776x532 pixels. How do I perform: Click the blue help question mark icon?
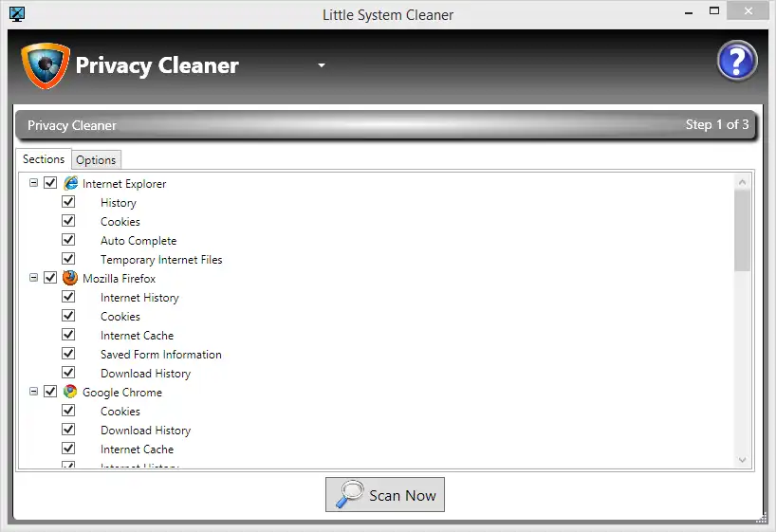(737, 61)
